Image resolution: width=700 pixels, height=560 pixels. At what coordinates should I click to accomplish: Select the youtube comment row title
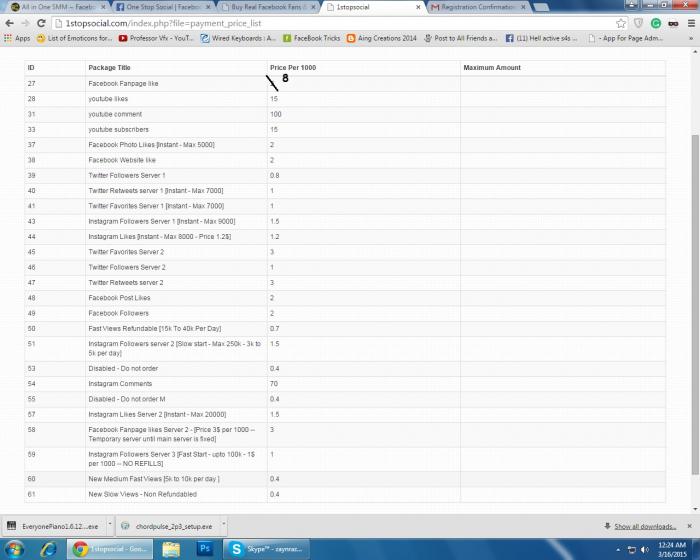pyautogui.click(x=115, y=114)
